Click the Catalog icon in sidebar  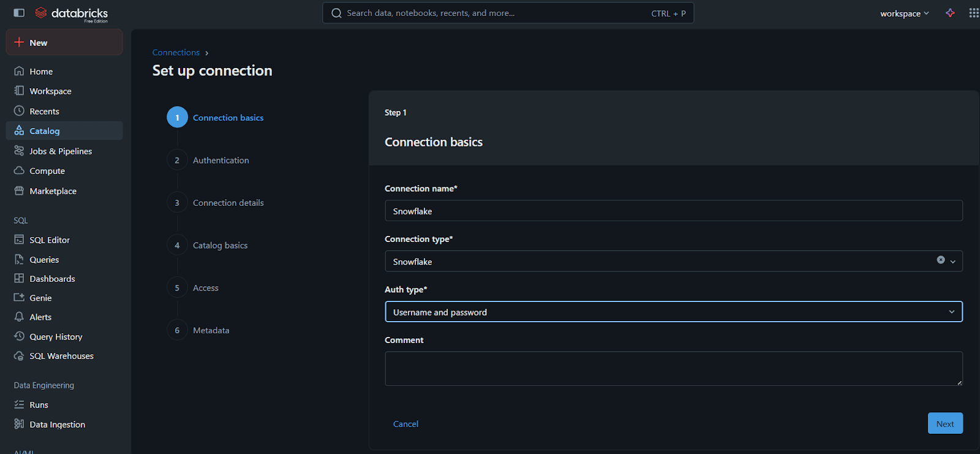pos(19,131)
